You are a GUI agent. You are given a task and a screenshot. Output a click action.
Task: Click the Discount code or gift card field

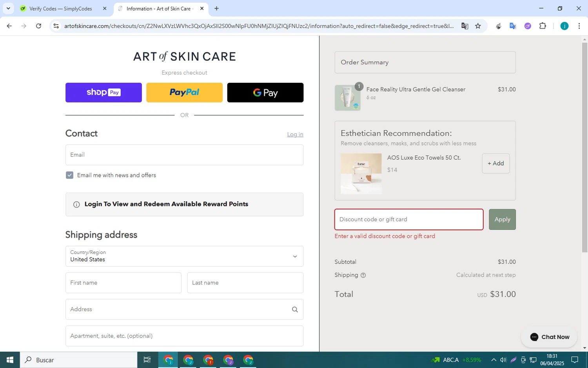[x=409, y=219]
